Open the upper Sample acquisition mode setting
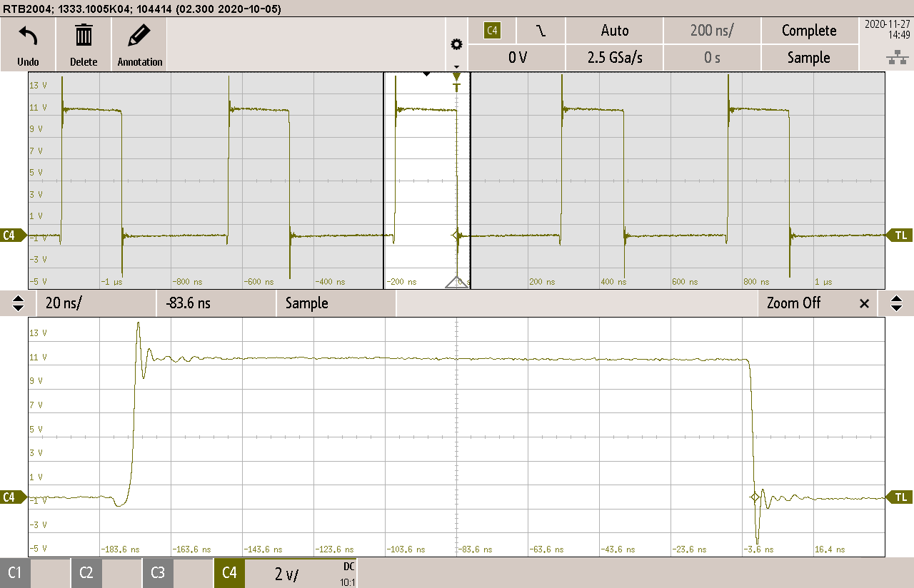 pos(808,58)
